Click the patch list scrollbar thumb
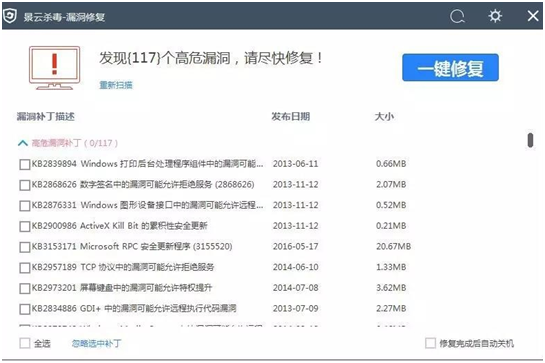Screen dimensions: 545x363 [530, 140]
